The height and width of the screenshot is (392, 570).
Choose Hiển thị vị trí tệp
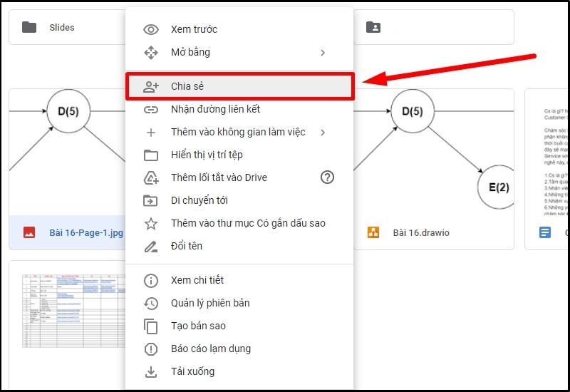(x=239, y=155)
